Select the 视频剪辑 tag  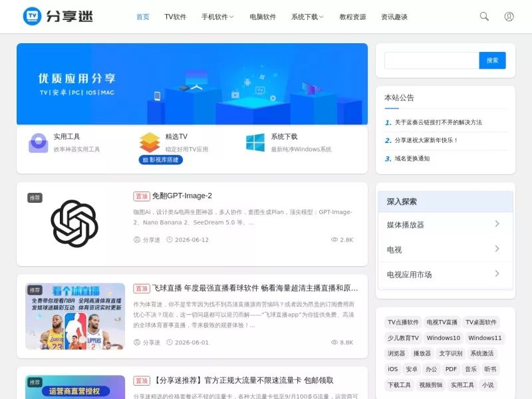coord(430,385)
